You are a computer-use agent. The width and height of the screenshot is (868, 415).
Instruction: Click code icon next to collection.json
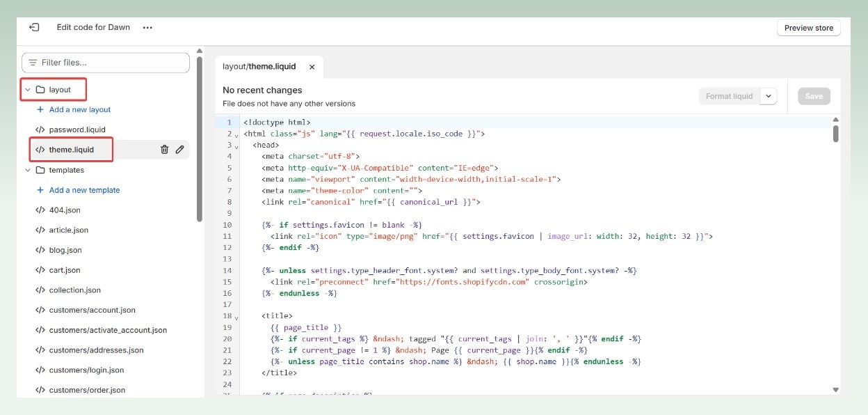tap(40, 290)
